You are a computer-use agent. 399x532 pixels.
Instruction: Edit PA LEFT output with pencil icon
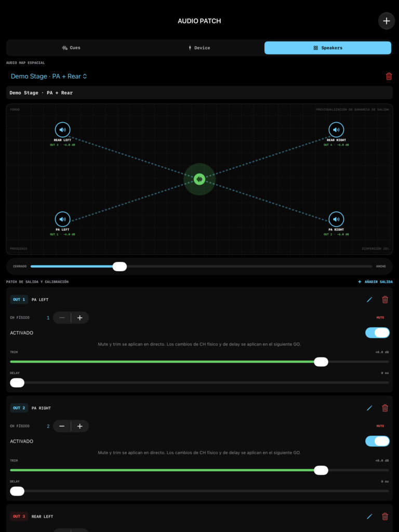pos(369,300)
